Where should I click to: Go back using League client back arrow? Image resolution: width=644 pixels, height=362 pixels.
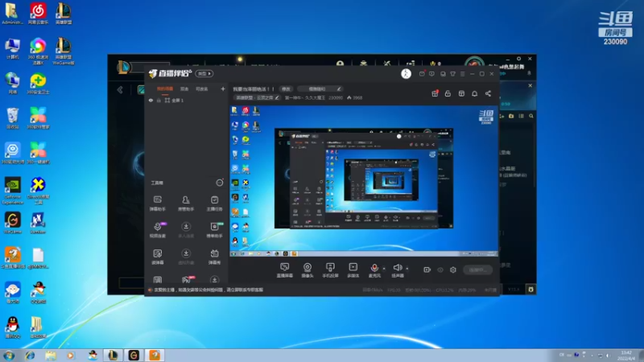point(120,89)
